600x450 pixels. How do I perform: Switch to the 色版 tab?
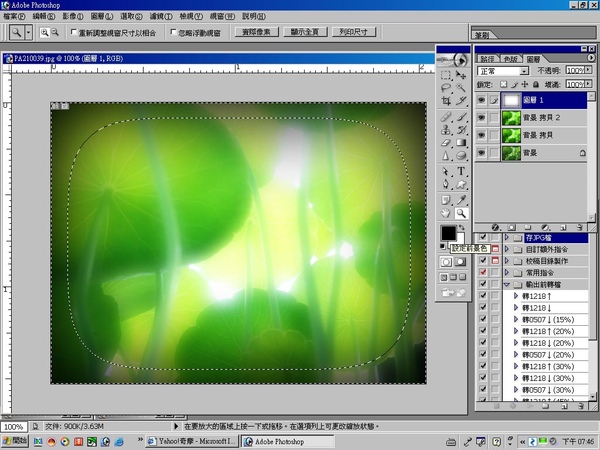tap(510, 59)
